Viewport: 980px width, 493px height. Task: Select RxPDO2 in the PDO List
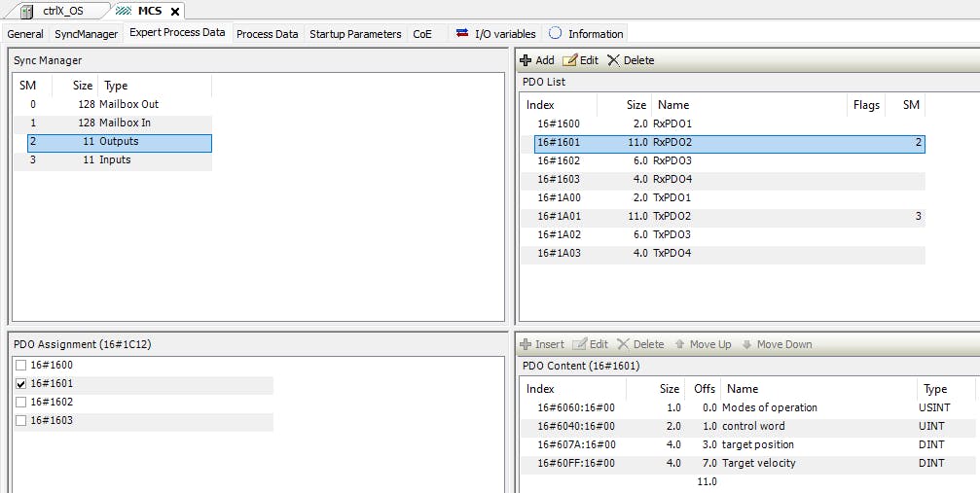tap(729, 143)
